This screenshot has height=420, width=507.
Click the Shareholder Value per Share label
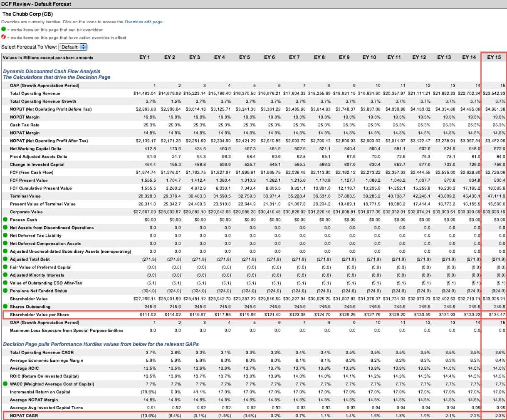click(x=40, y=314)
